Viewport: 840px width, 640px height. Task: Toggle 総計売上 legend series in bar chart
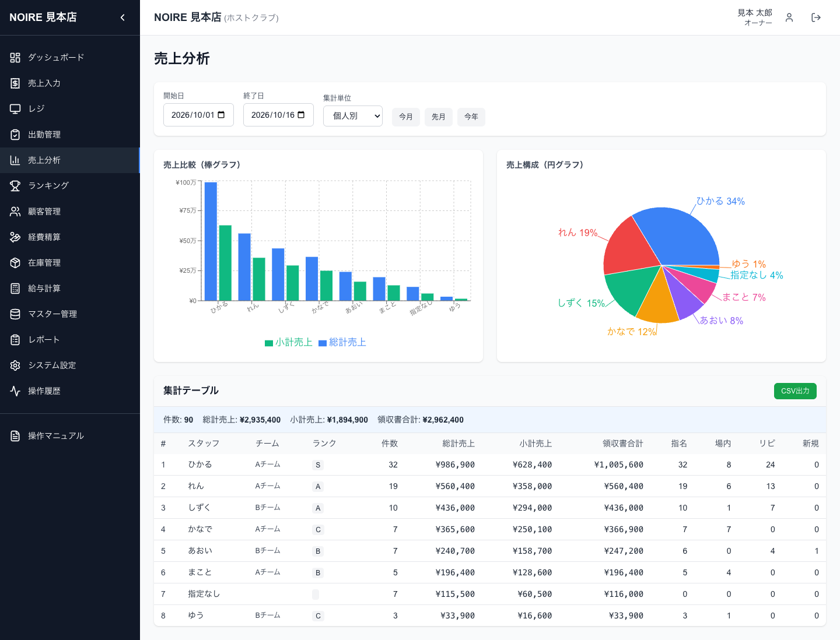[x=342, y=342]
